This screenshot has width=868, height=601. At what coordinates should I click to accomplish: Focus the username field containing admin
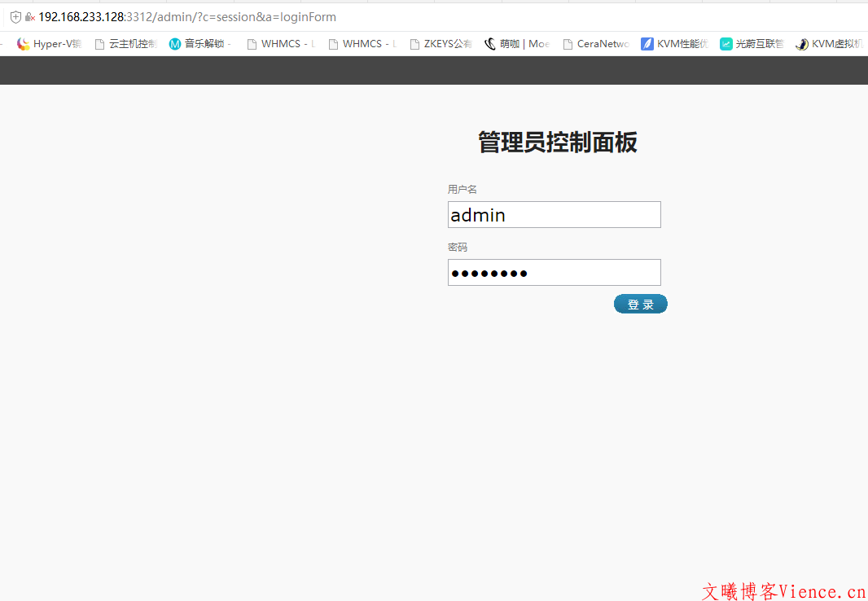[554, 215]
